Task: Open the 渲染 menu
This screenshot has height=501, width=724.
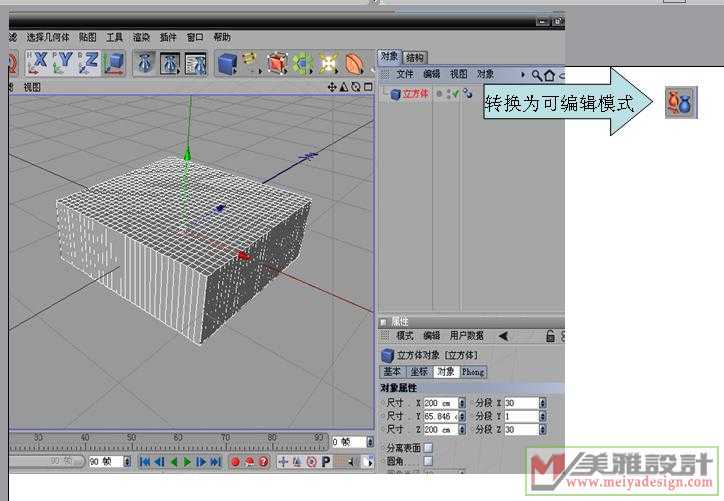Action: pyautogui.click(x=141, y=37)
